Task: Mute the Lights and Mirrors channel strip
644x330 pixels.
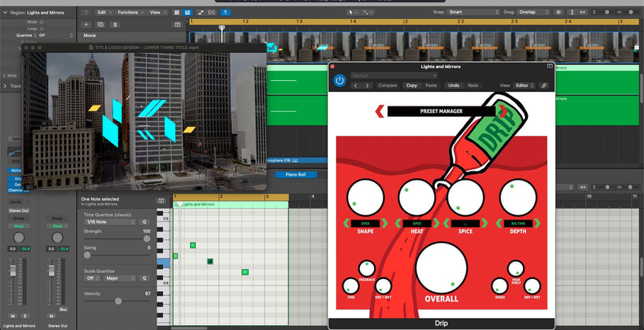Action: click(13, 316)
